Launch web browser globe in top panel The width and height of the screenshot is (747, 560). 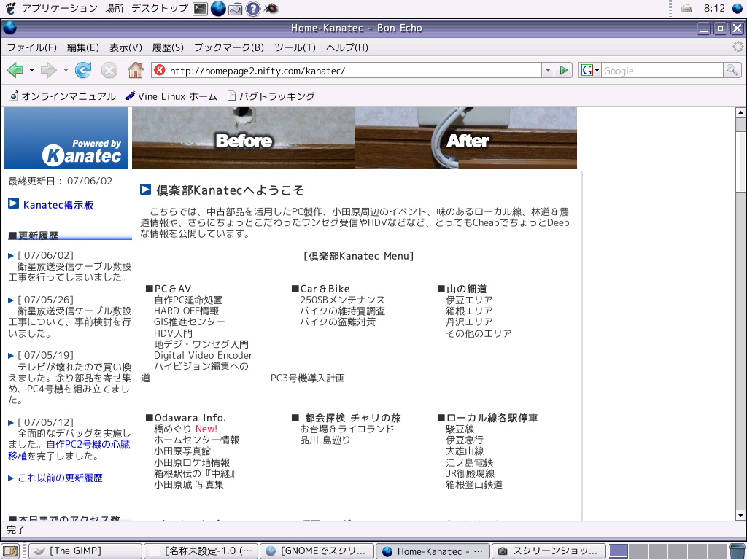pos(217,9)
